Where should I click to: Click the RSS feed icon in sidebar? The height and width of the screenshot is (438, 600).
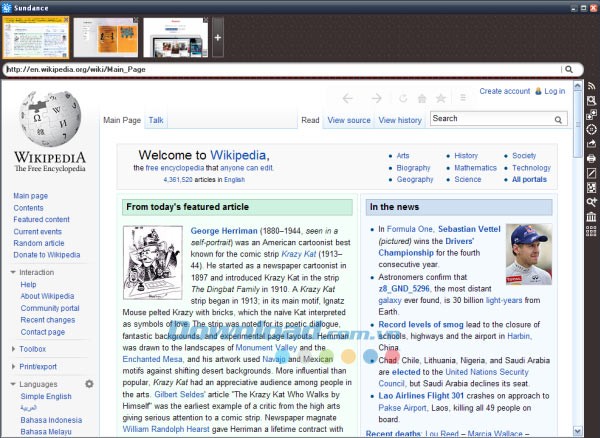point(592,87)
